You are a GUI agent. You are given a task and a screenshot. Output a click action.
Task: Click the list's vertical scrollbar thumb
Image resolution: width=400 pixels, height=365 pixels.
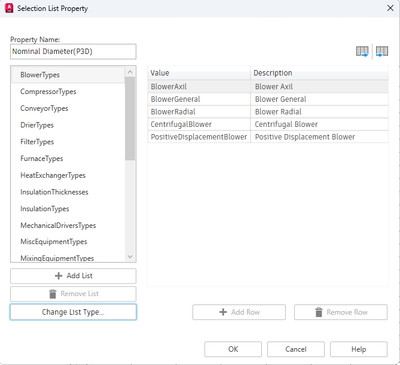click(x=130, y=119)
